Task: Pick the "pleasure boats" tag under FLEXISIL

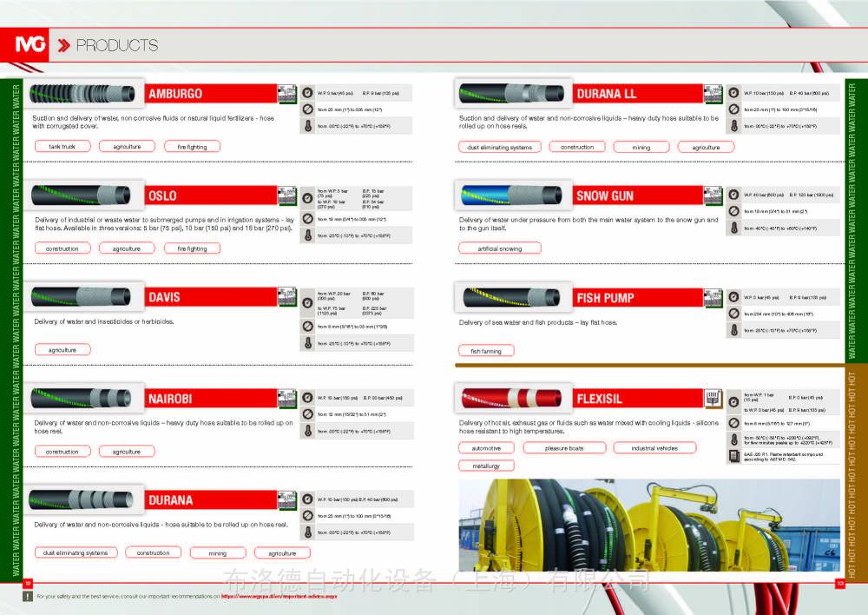Action: click(563, 448)
